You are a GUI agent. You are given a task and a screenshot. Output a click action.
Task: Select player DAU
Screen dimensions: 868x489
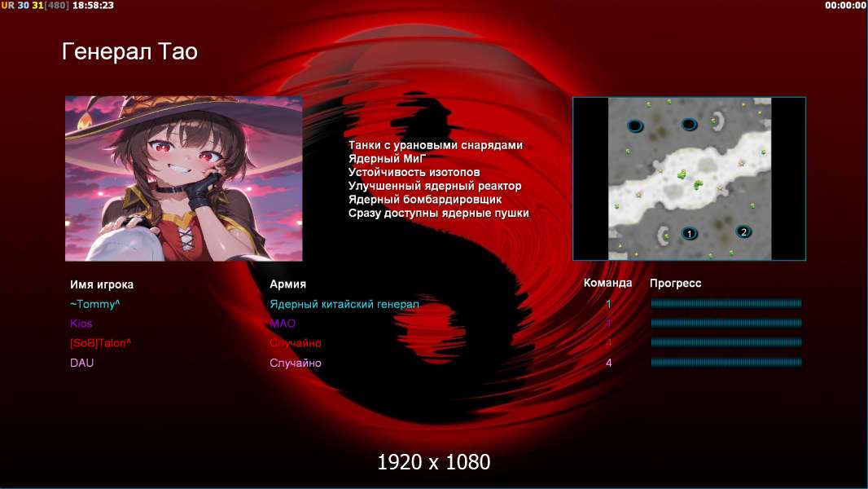coord(81,363)
